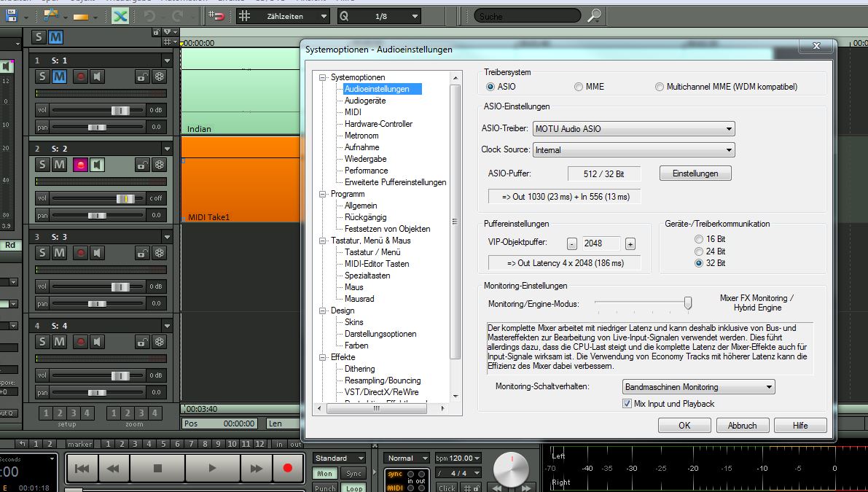The image size is (868, 492).
Task: Solo track 1 with the S button
Action: tap(42, 77)
